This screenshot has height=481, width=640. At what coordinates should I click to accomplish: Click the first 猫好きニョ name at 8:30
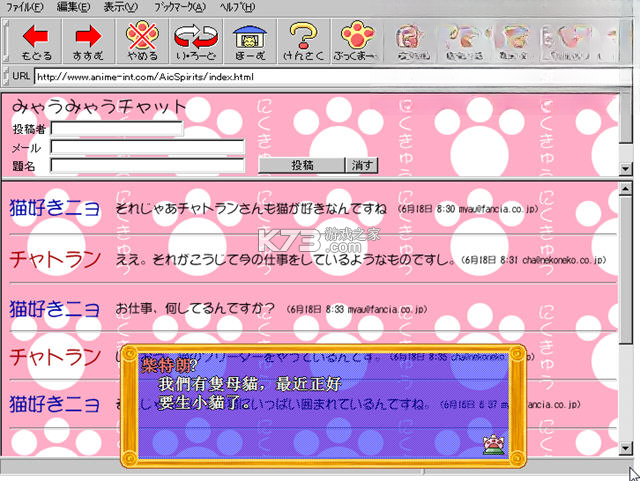tap(54, 207)
